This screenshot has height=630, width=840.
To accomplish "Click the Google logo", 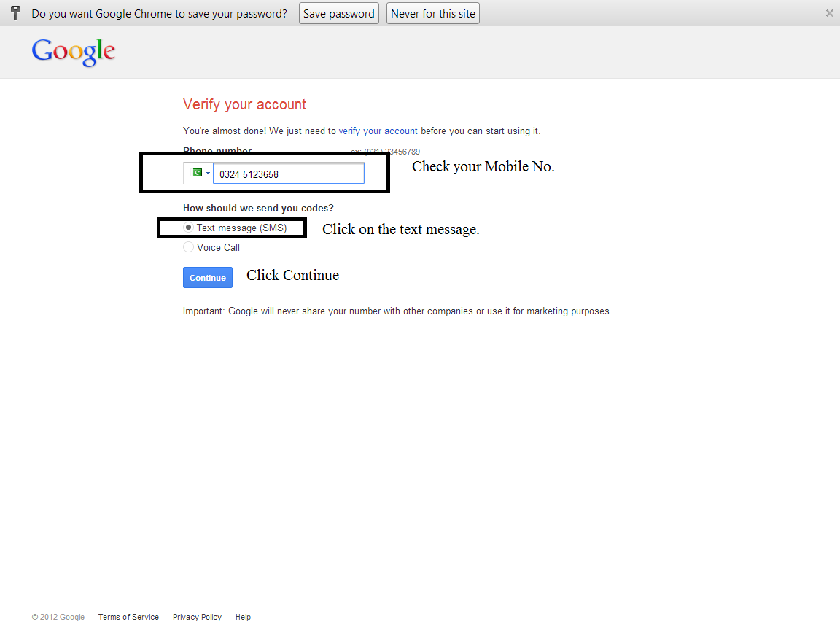I will click(74, 52).
